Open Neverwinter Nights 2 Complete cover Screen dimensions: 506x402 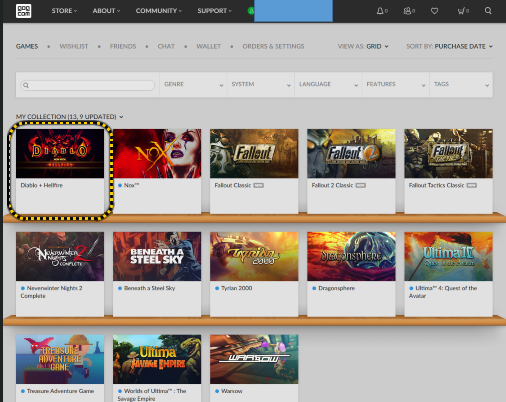(60, 256)
